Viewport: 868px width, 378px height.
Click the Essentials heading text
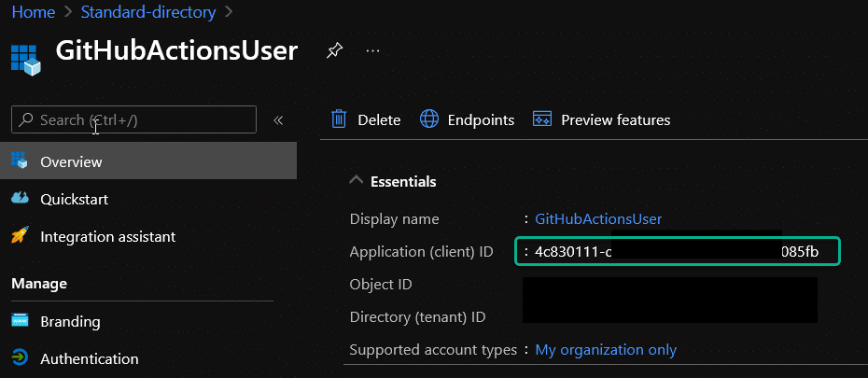(403, 181)
